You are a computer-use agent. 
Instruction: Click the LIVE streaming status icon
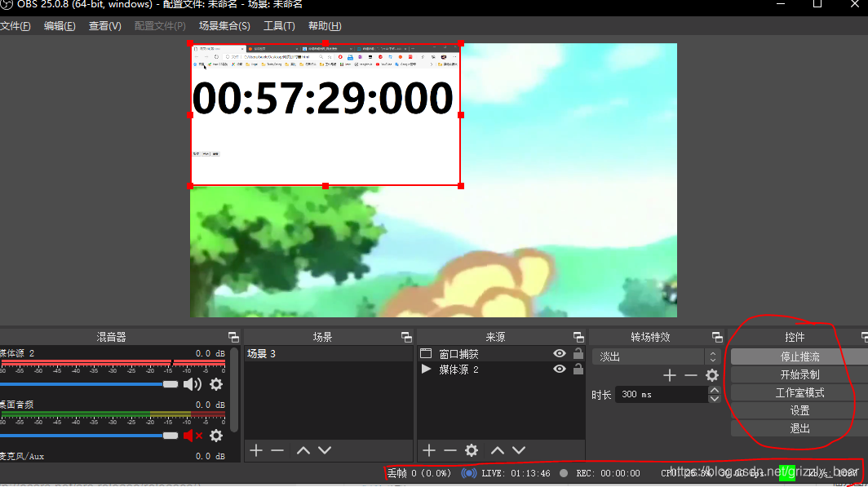469,473
